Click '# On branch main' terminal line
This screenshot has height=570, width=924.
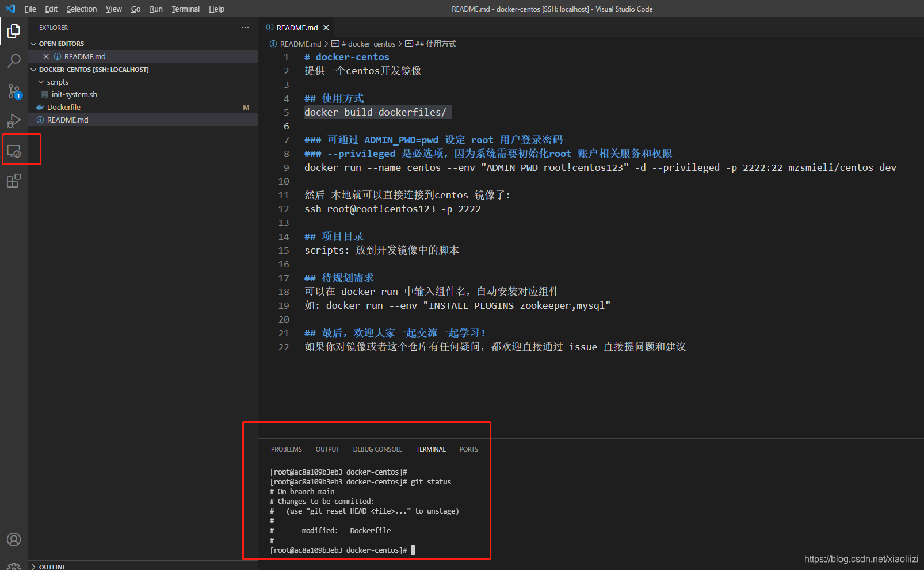(x=302, y=492)
